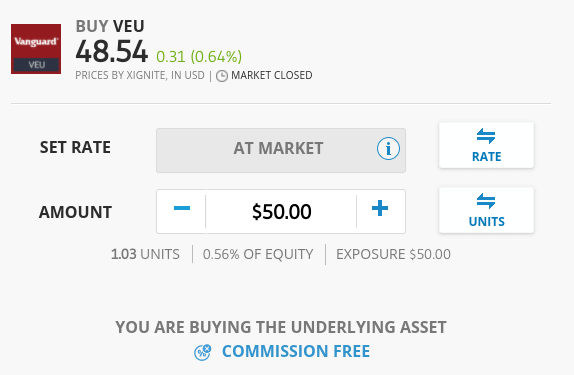Click the swap arrows above Units
Viewport: 574px width, 375px height.
click(x=486, y=201)
